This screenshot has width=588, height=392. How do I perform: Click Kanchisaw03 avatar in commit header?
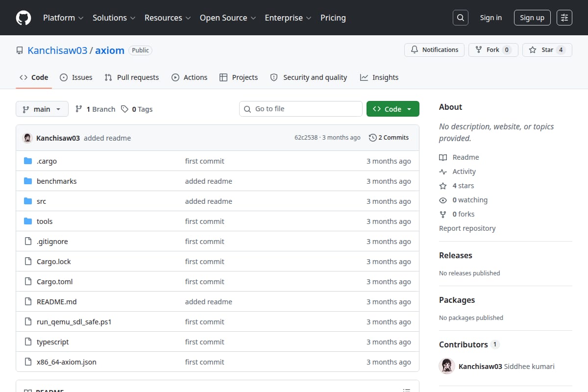pyautogui.click(x=27, y=138)
